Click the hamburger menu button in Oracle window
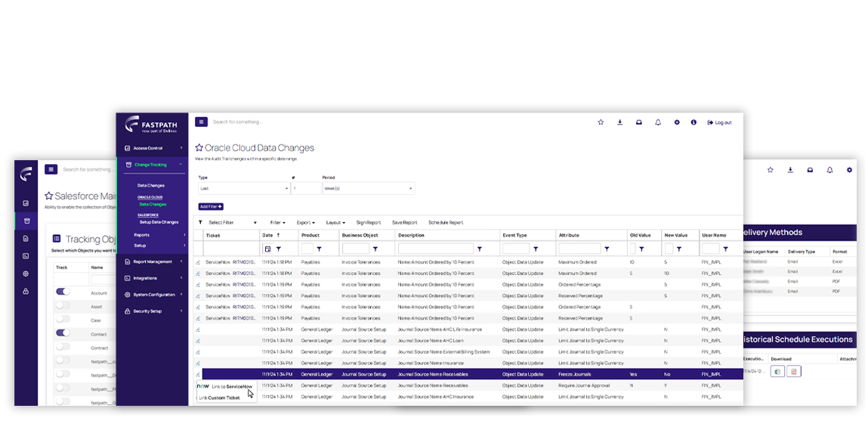Screen dimensions: 868x433 [201, 122]
